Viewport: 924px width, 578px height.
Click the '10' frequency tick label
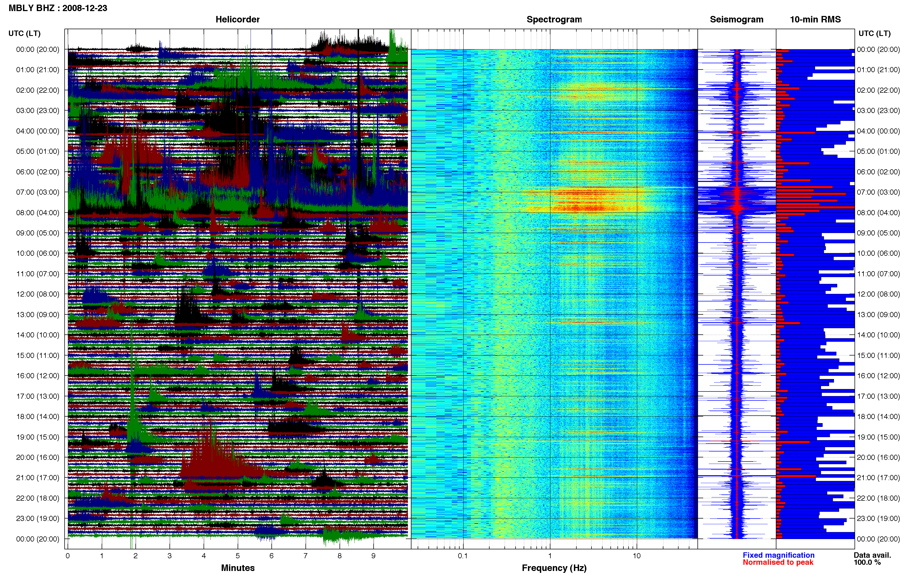point(636,556)
